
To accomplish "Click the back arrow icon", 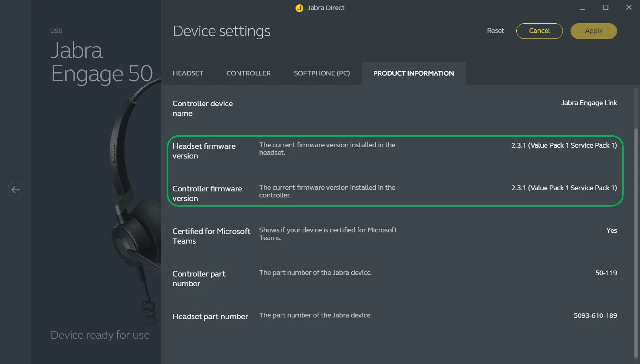I will [x=15, y=190].
